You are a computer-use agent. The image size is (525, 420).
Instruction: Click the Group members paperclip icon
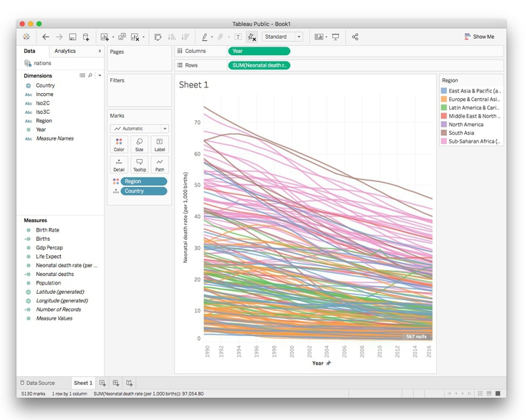[x=221, y=37]
